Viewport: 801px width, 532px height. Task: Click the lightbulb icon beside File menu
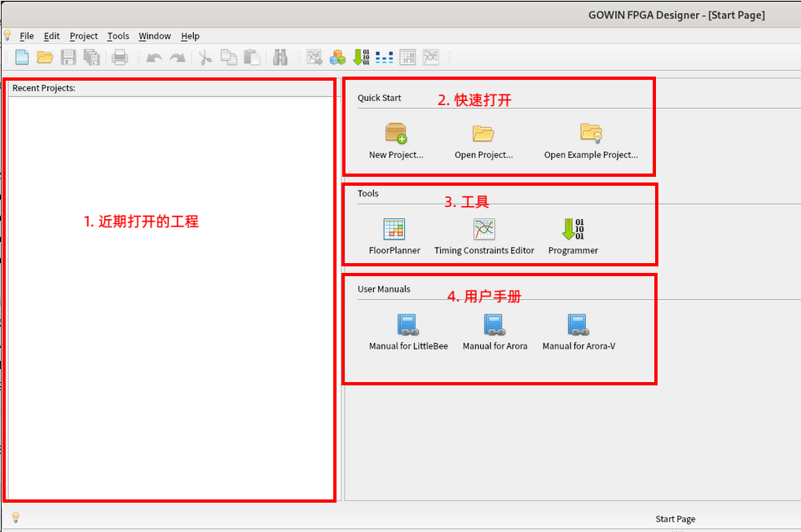(x=7, y=35)
